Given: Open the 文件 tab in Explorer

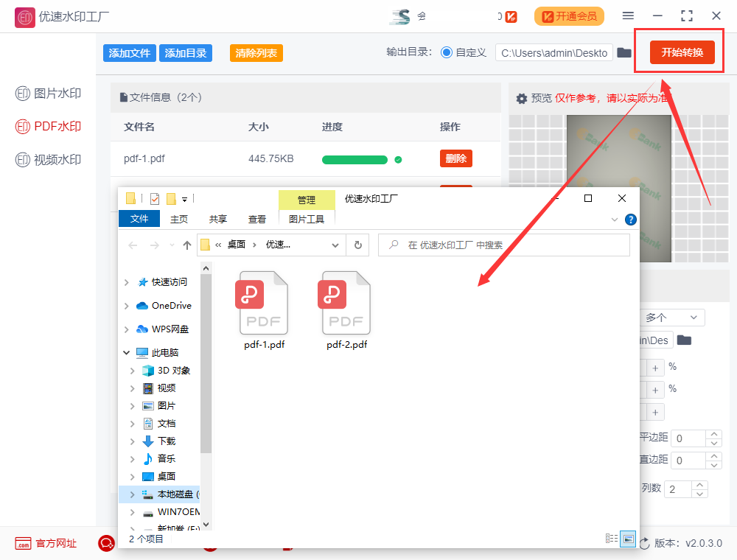Looking at the screenshot, I should [x=139, y=219].
